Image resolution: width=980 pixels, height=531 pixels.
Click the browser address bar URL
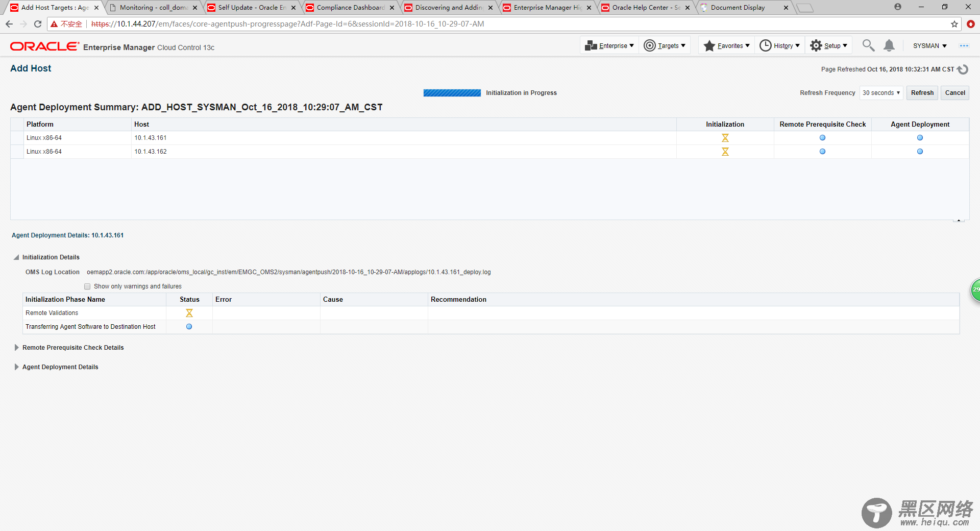pos(287,24)
